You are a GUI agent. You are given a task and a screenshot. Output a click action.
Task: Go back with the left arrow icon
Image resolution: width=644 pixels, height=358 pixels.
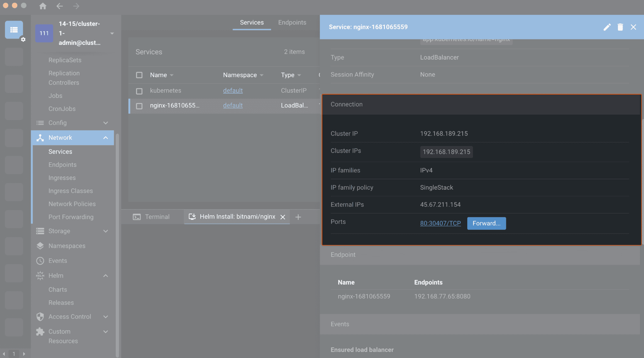(59, 6)
